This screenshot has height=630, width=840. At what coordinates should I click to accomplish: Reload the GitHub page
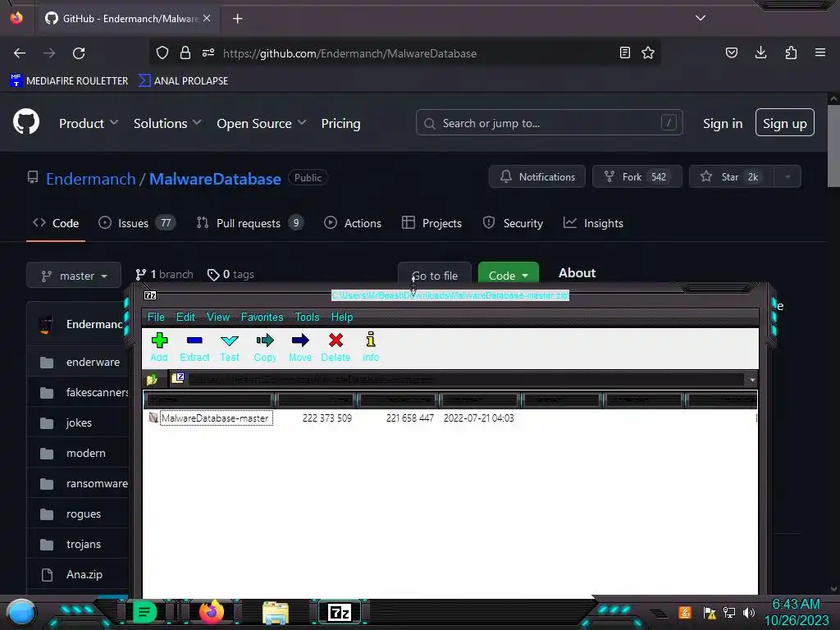coord(79,53)
